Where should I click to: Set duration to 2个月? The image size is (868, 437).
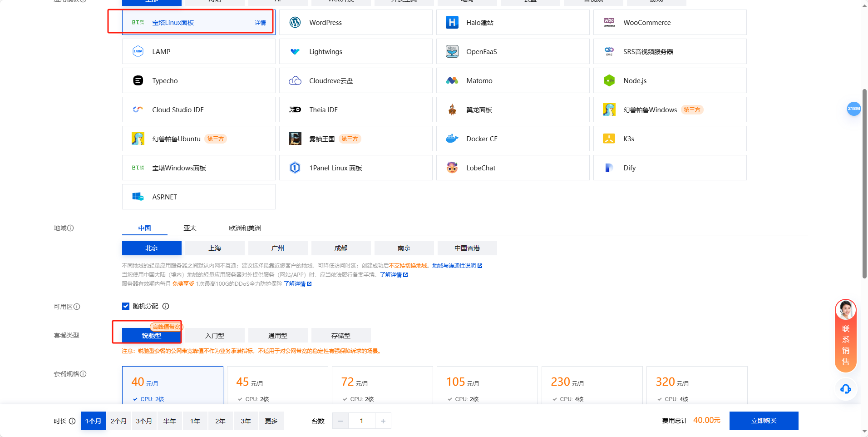pyautogui.click(x=118, y=421)
